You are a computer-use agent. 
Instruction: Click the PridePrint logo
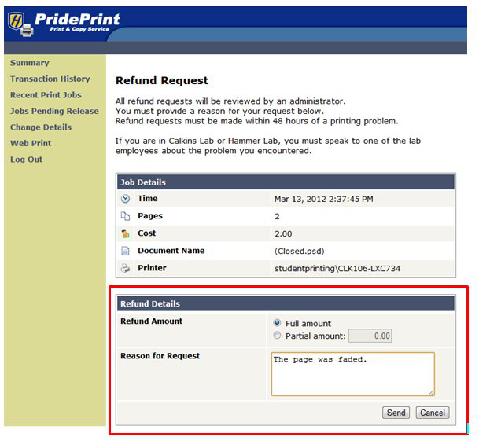pyautogui.click(x=64, y=24)
